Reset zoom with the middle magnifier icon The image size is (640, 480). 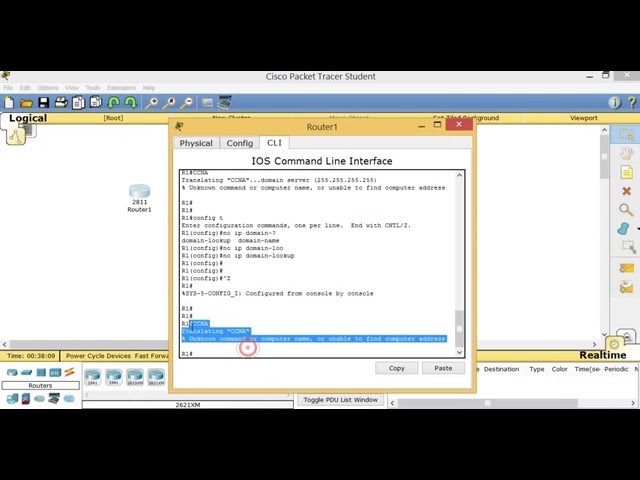tap(169, 103)
